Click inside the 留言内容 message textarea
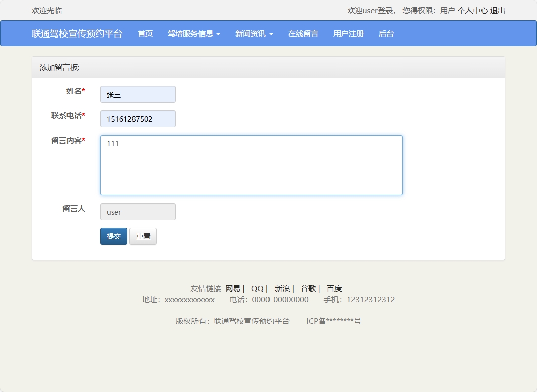The height and width of the screenshot is (392, 537). 251,165
